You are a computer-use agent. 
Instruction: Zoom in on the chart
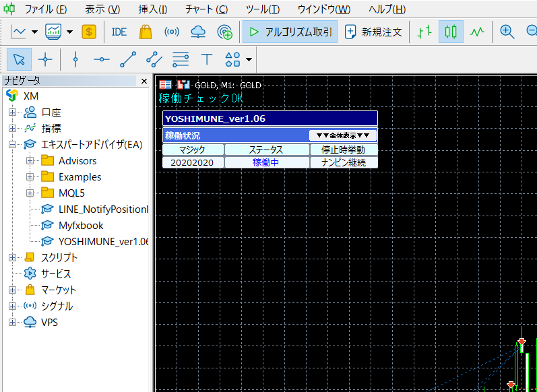pos(507,32)
